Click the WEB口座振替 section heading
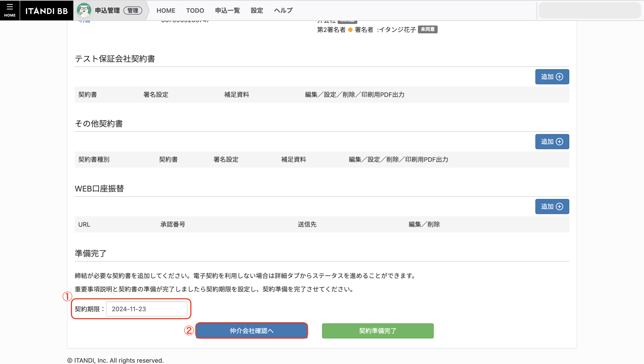 [99, 188]
